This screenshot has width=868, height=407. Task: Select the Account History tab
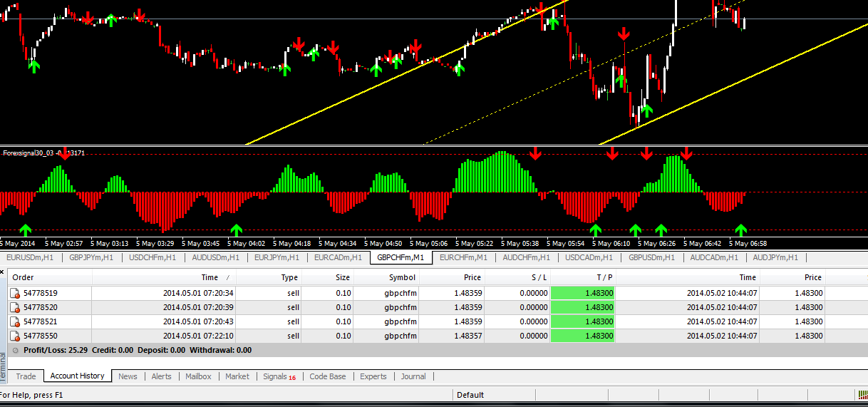78,376
